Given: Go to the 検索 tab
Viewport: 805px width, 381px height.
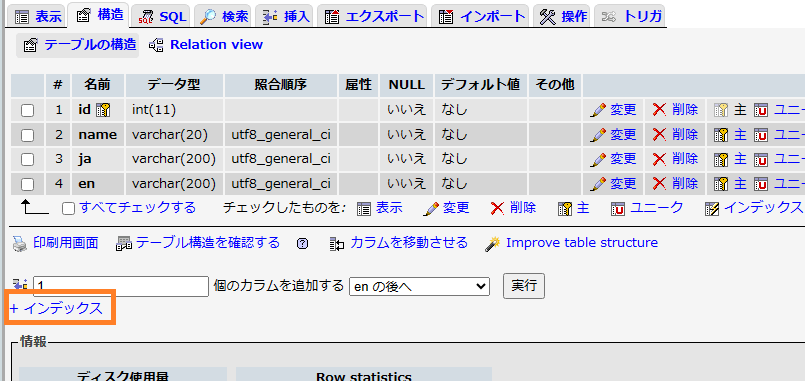Looking at the screenshot, I should point(223,16).
